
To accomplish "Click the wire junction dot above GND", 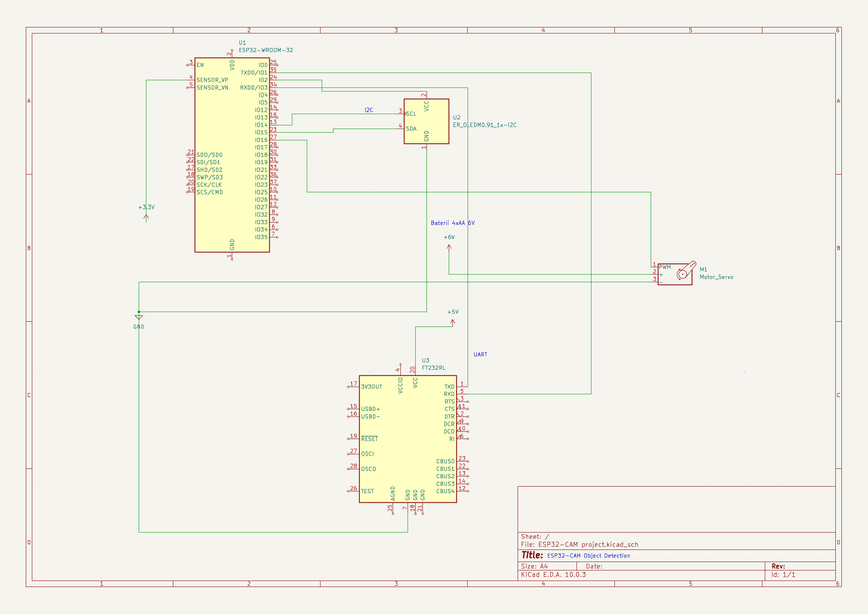I will [x=139, y=312].
